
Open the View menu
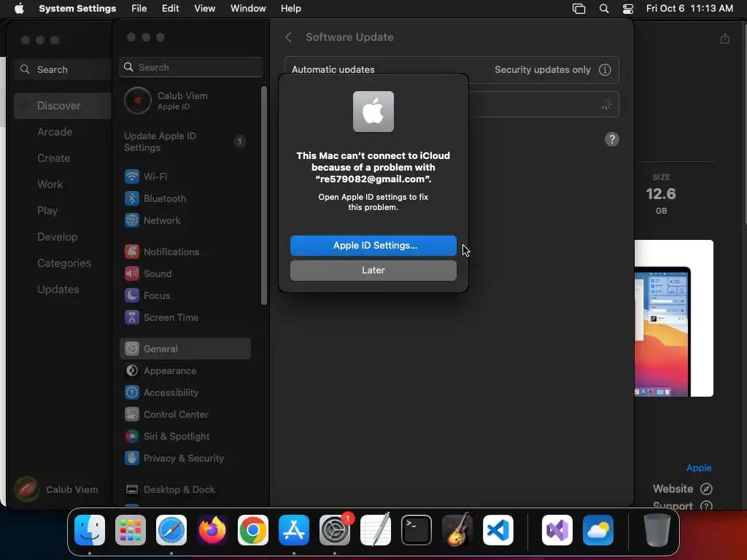pyautogui.click(x=205, y=9)
